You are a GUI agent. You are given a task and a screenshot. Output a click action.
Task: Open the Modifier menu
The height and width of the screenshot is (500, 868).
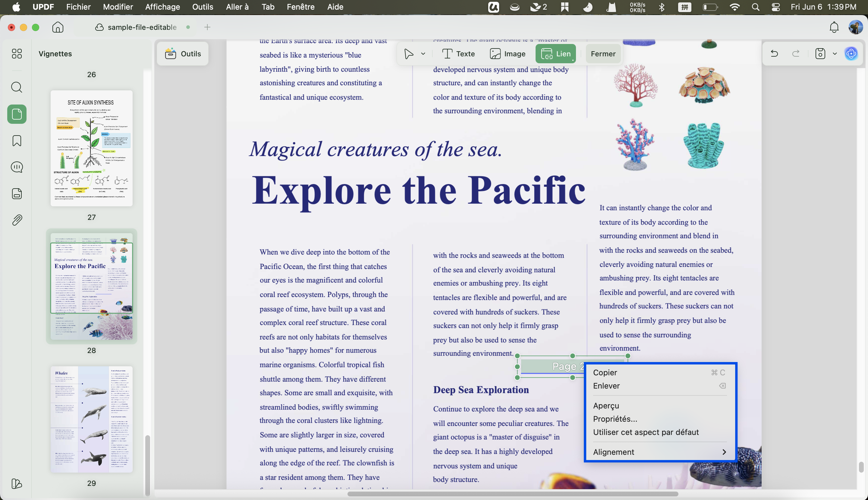(x=118, y=7)
